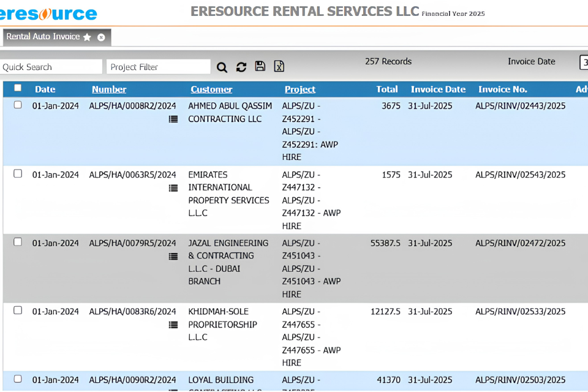588x392 pixels.
Task: Check the row for ALPS/HA/0083R6/2024
Action: coord(18,310)
